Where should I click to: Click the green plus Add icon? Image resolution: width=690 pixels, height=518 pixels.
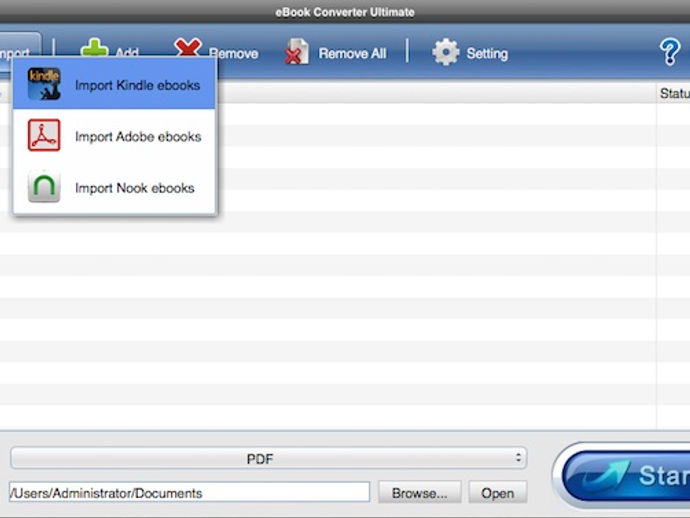click(94, 48)
